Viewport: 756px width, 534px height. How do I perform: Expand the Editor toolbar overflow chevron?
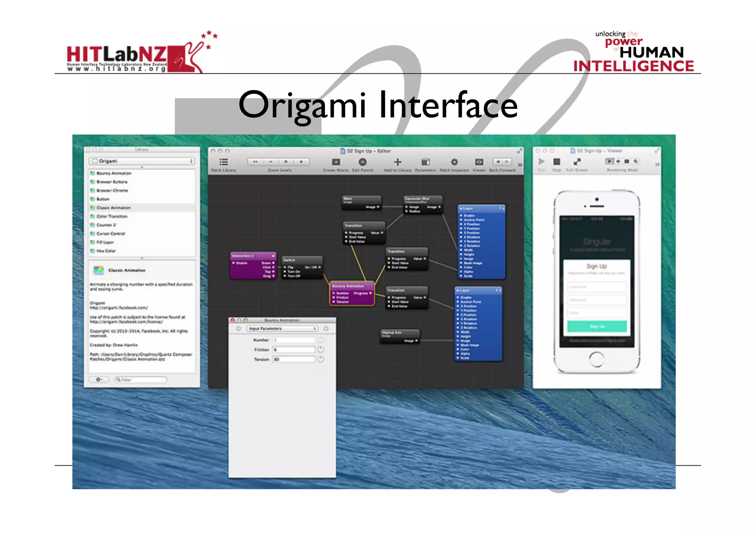520,165
